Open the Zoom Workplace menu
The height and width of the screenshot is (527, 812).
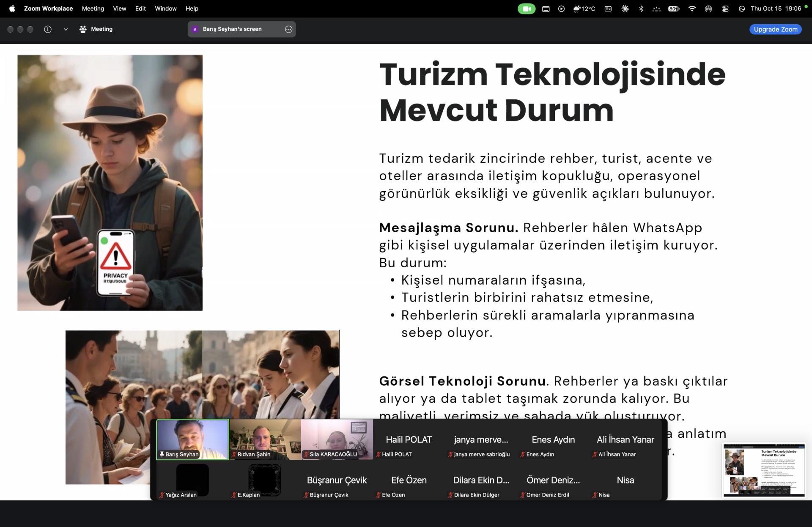tap(48, 8)
